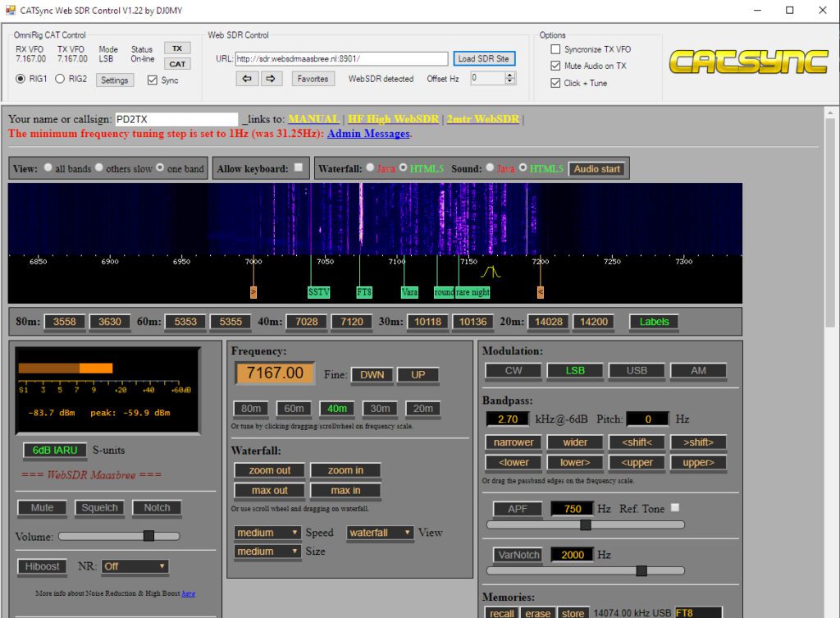The image size is (840, 618).
Task: Enable the Synchronize TX VFO checkbox
Action: 555,49
